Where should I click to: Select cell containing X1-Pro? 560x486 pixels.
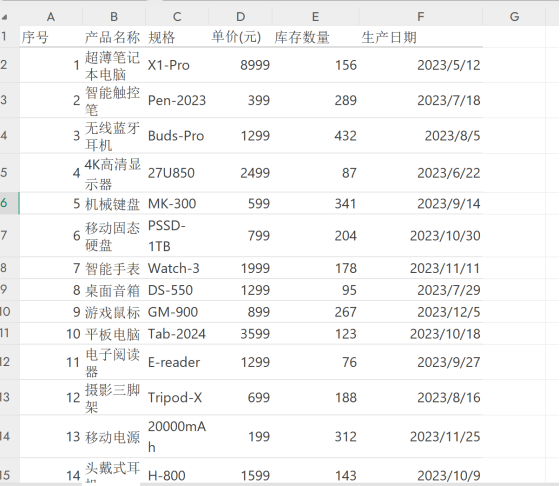[177, 65]
